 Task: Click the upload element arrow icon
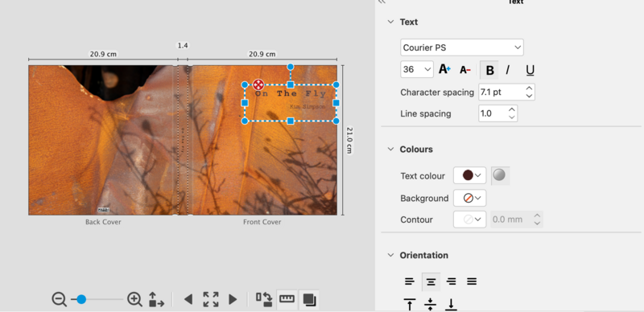(x=155, y=299)
